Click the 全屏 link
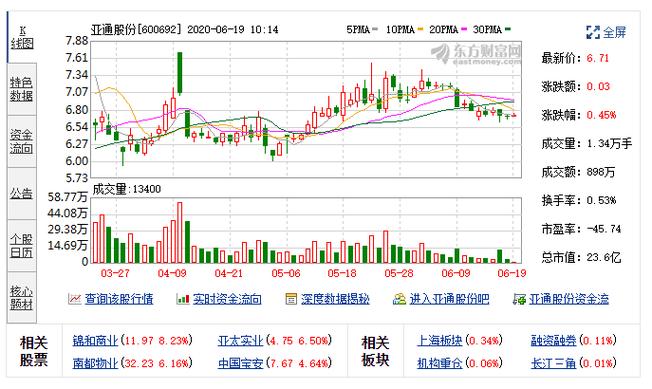This screenshot has width=652, height=389. [615, 32]
